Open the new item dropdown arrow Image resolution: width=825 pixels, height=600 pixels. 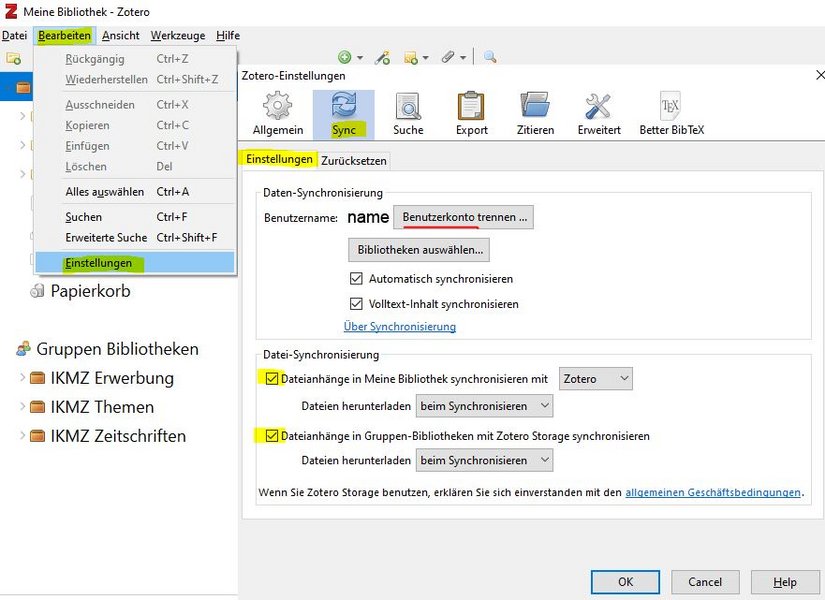pos(360,57)
